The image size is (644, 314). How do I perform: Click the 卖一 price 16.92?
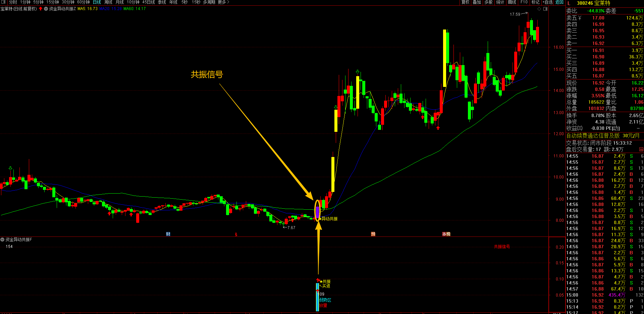coord(598,43)
